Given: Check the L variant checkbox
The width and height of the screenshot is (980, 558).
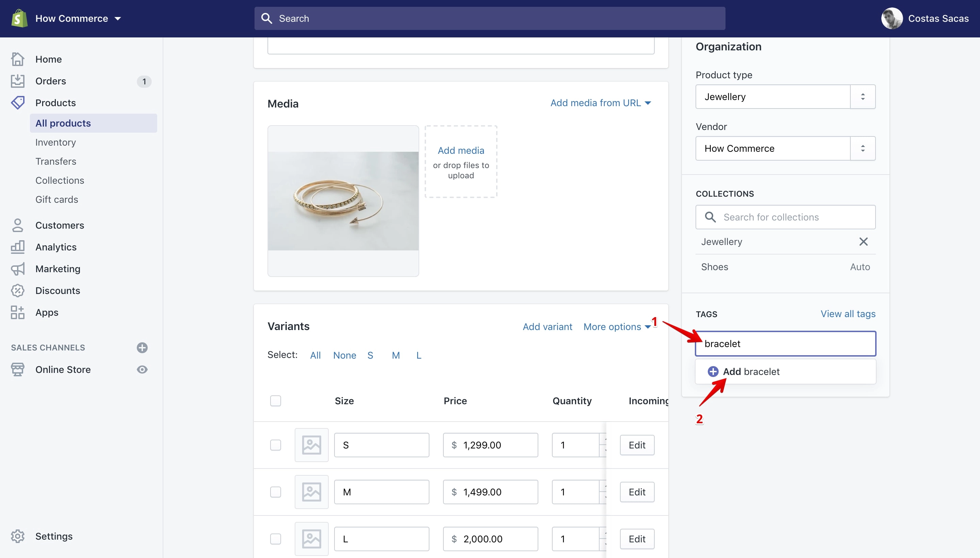Looking at the screenshot, I should 276,539.
